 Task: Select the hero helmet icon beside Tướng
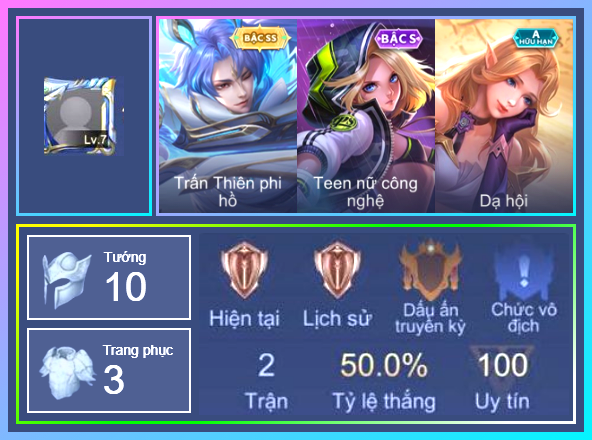[66, 279]
